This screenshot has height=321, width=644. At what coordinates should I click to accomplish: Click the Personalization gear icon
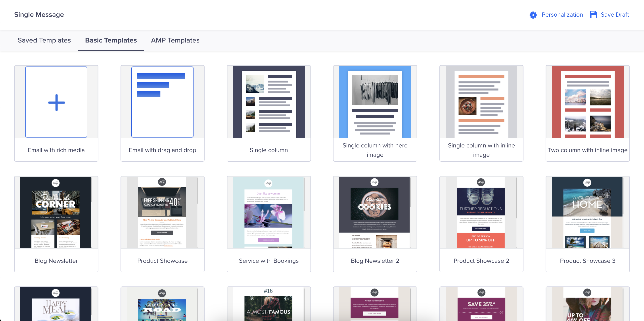pos(533,15)
